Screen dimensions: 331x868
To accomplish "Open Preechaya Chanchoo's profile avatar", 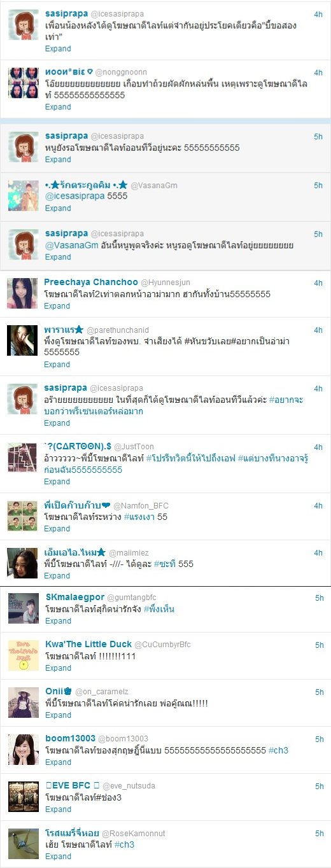I will (x=23, y=293).
